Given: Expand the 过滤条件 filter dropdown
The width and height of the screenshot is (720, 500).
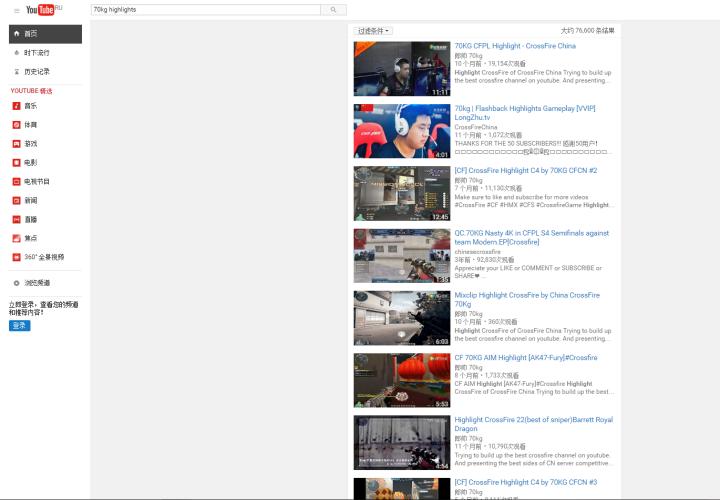Looking at the screenshot, I should coord(374,31).
